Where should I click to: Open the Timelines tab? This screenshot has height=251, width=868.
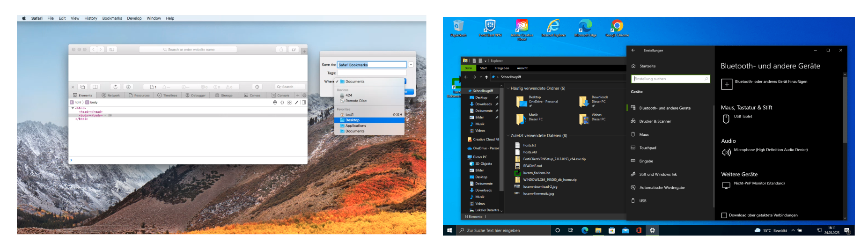(x=167, y=95)
